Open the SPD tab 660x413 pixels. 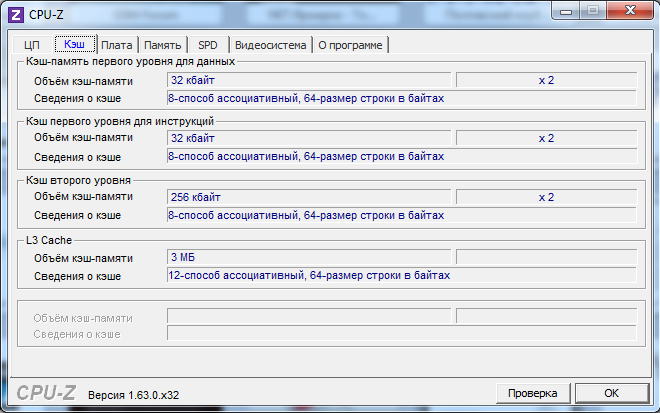[208, 45]
